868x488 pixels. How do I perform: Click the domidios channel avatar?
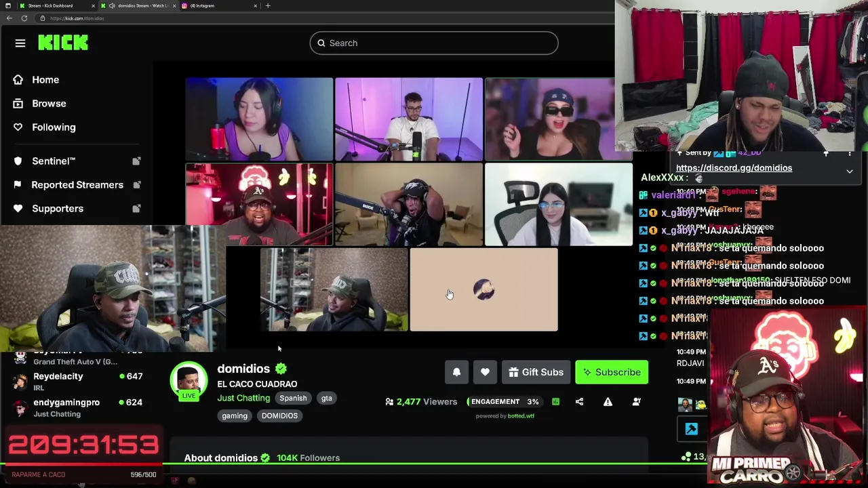click(188, 381)
